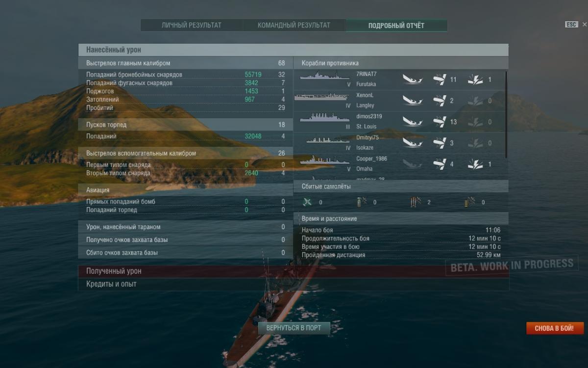Switch to the Личный результат tab
This screenshot has width=588, height=368.
[192, 25]
